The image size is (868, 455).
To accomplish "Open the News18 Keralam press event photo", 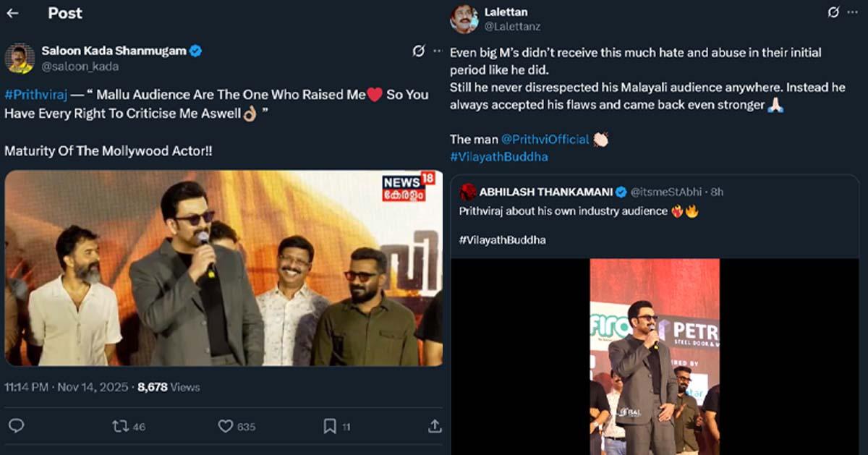I will [224, 268].
